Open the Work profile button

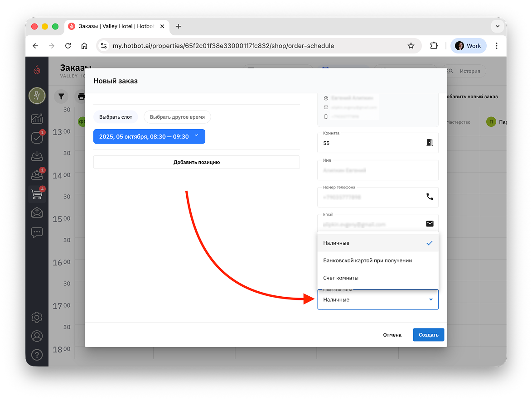[x=468, y=46]
